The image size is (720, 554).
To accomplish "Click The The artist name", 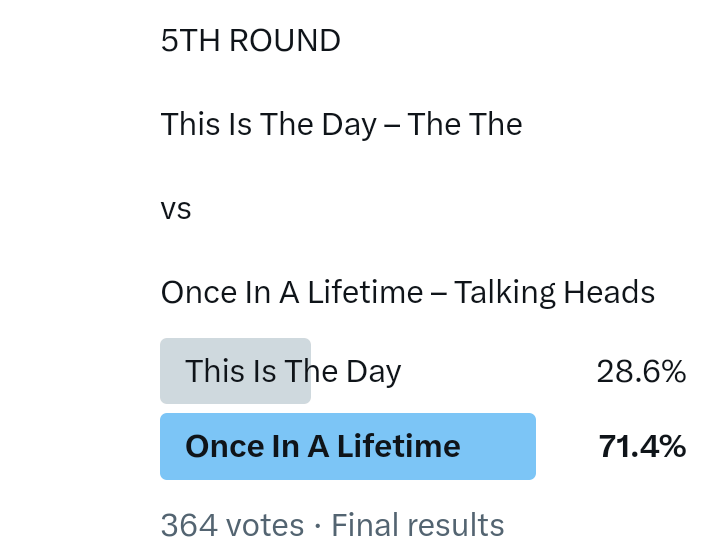I will tap(465, 125).
